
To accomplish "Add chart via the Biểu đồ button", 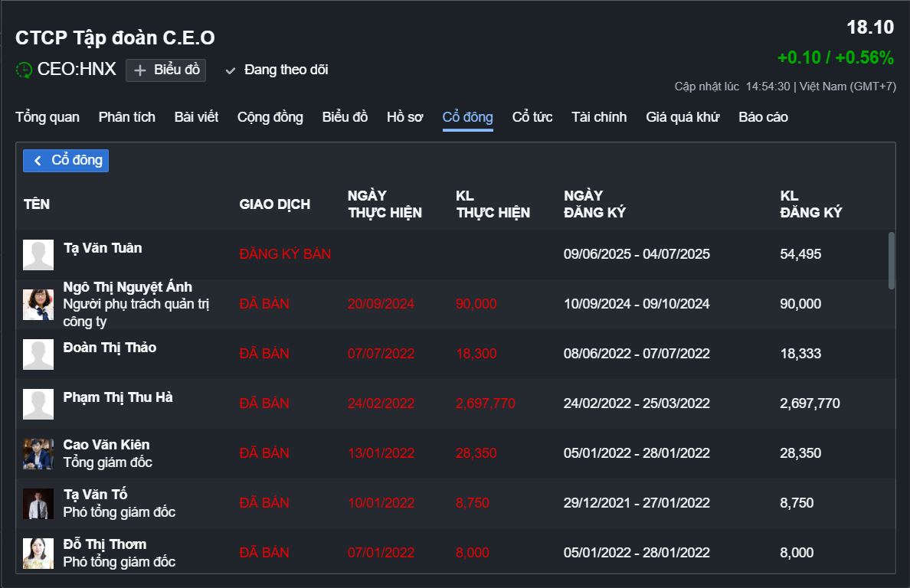I will point(166,70).
